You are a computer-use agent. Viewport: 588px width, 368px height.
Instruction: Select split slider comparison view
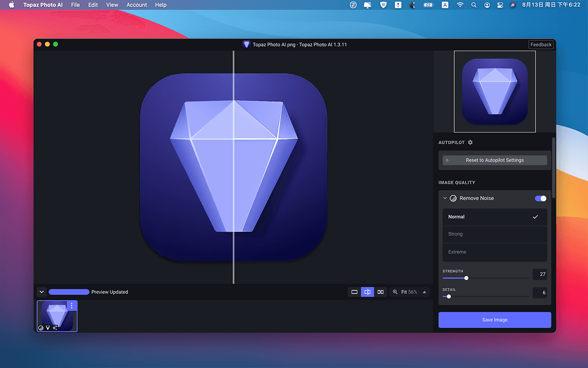pos(367,292)
